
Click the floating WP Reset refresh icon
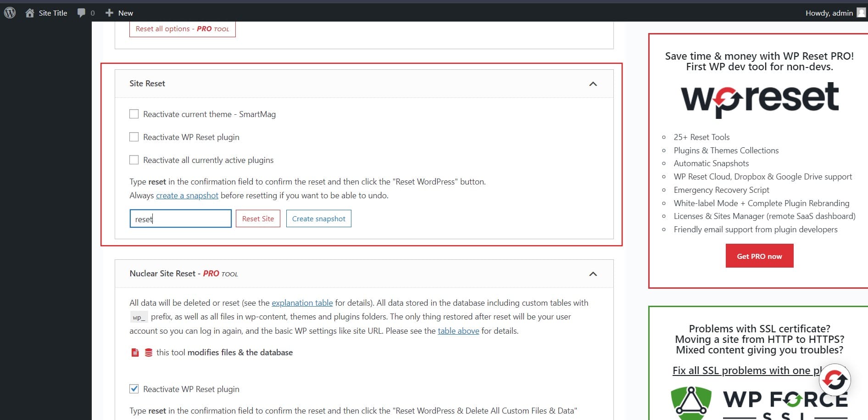coord(835,380)
